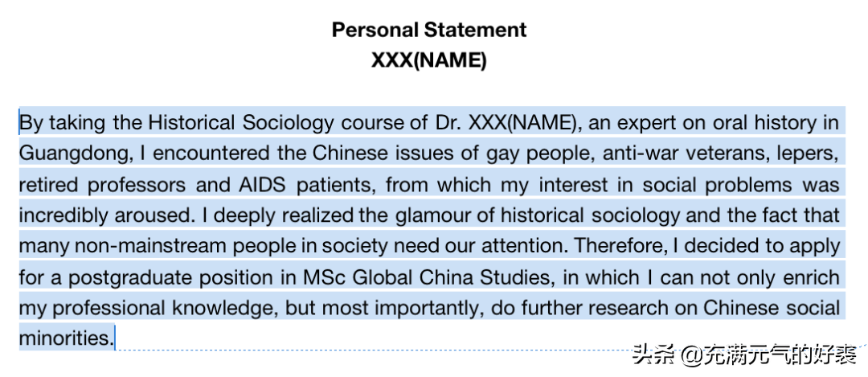Image resolution: width=868 pixels, height=377 pixels.
Task: Click the "Personal Statement" title heading
Action: pyautogui.click(x=429, y=31)
